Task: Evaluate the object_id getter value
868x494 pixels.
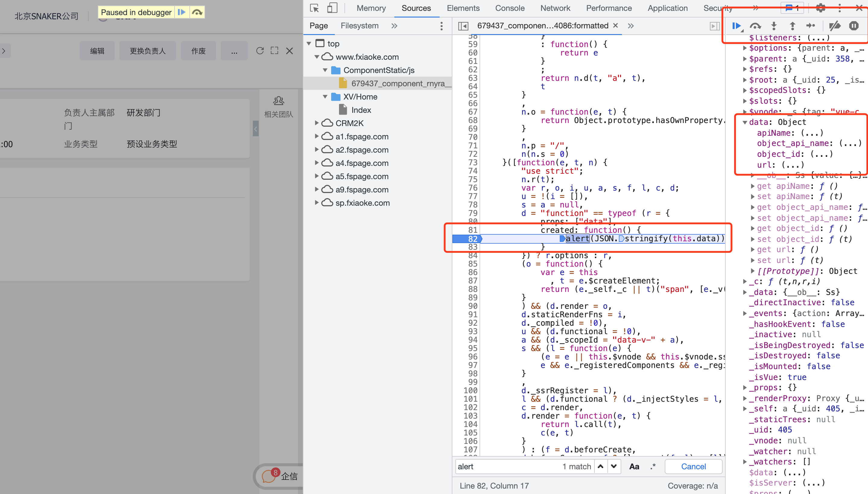Action: [822, 154]
